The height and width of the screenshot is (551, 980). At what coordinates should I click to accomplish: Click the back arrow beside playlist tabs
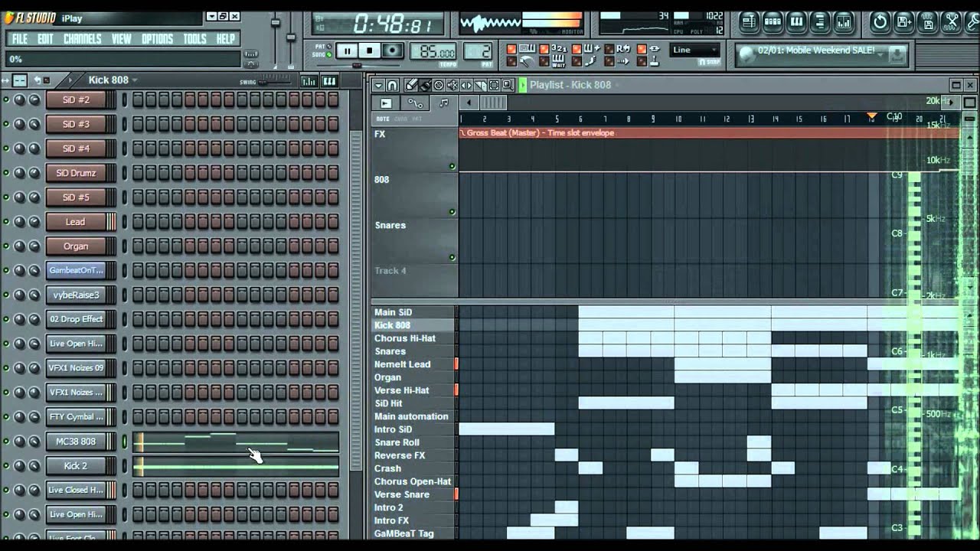(x=469, y=103)
